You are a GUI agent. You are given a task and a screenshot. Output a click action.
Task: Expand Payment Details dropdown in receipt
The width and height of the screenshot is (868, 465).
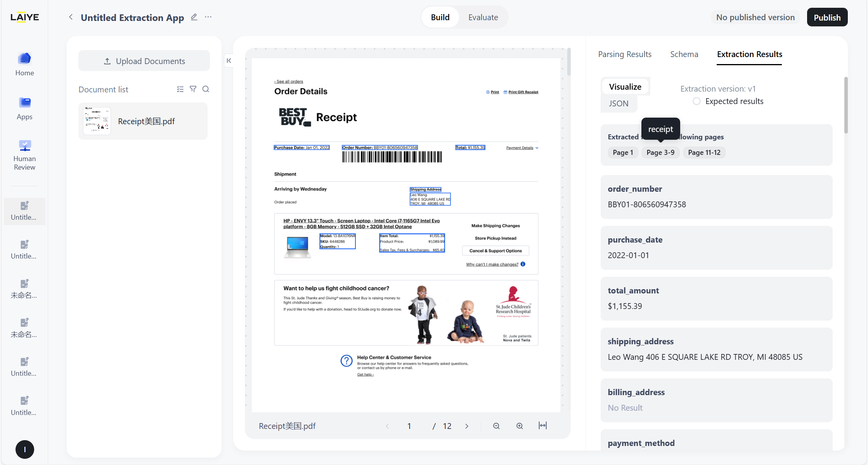tap(522, 148)
